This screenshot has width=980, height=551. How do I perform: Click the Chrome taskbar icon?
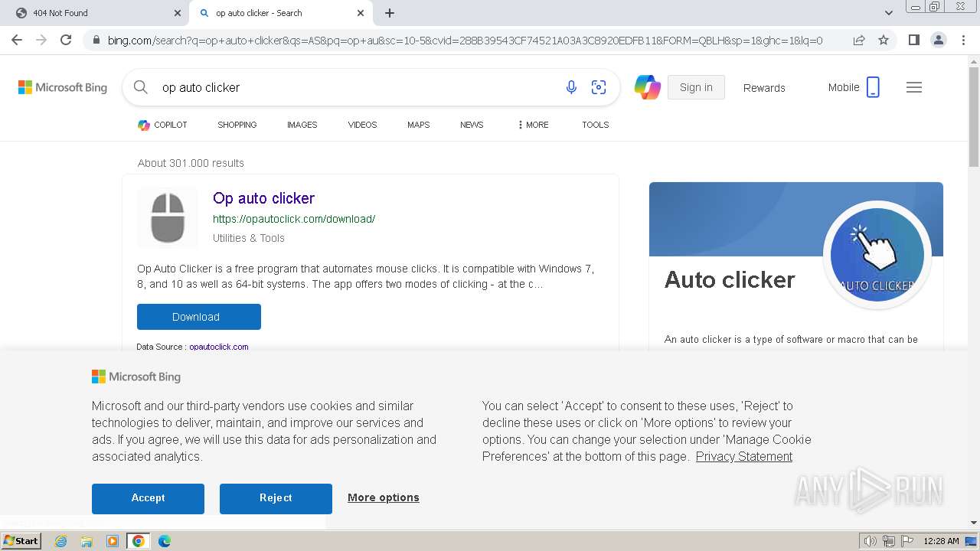pos(139,541)
